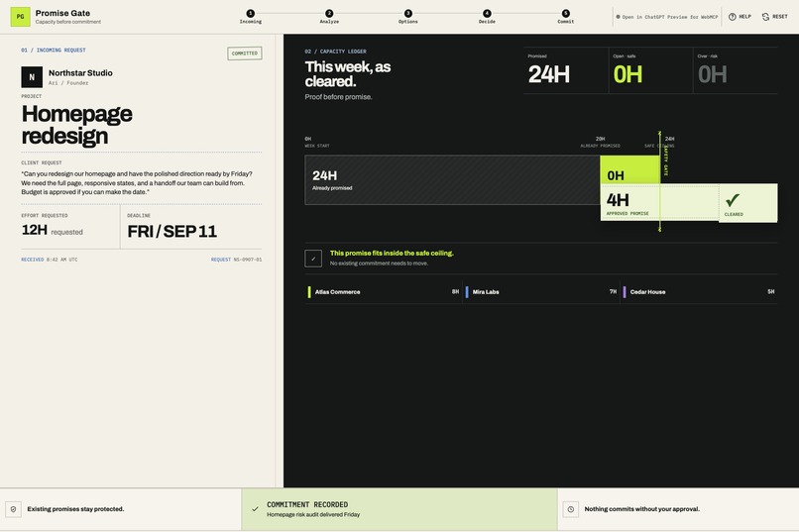The width and height of the screenshot is (799, 532).
Task: Click the Ari / Founder subtitle
Action: [68, 83]
